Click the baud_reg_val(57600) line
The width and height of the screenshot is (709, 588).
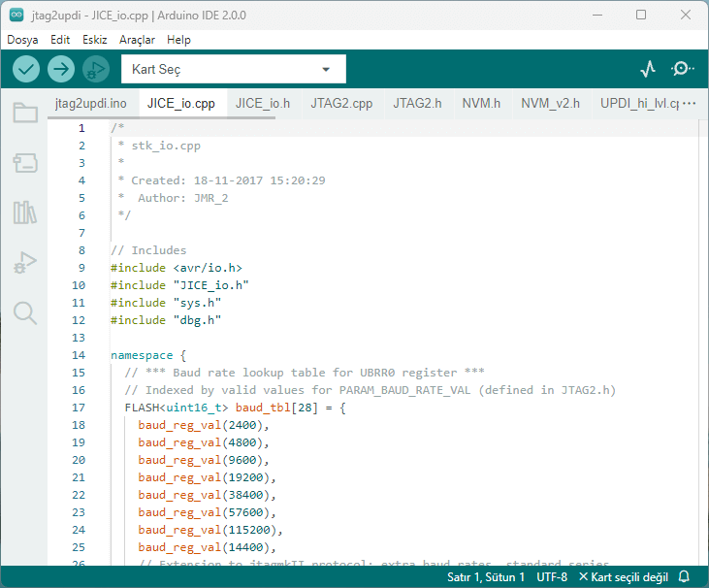click(x=207, y=512)
